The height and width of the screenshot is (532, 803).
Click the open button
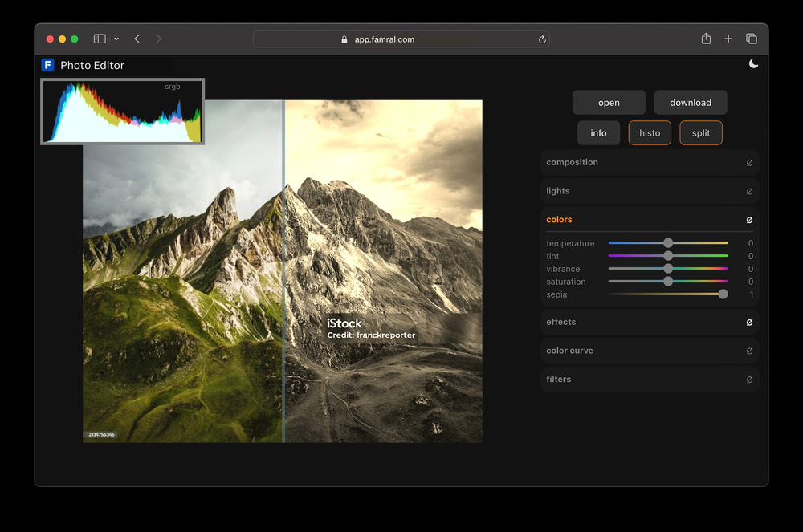609,102
